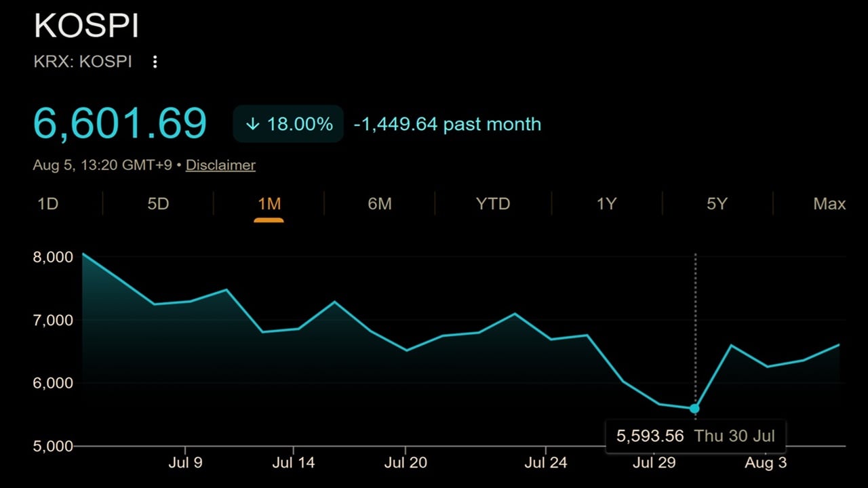The width and height of the screenshot is (868, 488).
Task: View the 5Y chart range
Action: (x=717, y=203)
